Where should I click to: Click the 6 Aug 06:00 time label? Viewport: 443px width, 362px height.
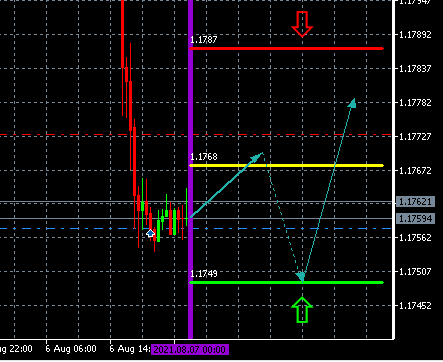pyautogui.click(x=71, y=349)
